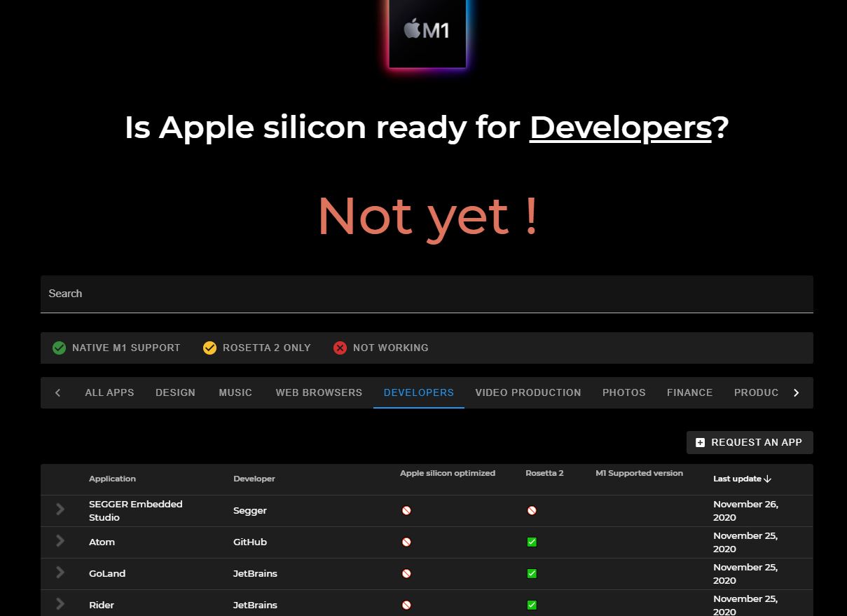Click Rider's green Rosetta 2 checkmark
The height and width of the screenshot is (616, 847).
point(532,605)
